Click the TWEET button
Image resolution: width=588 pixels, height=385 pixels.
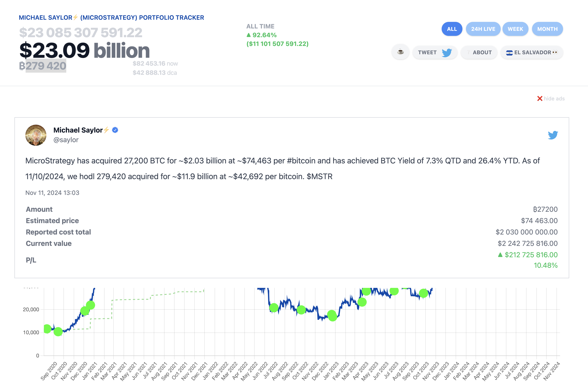point(435,52)
